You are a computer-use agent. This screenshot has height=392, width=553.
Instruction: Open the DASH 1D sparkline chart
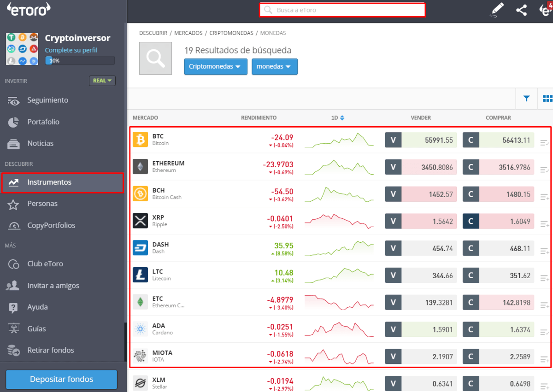tap(339, 248)
